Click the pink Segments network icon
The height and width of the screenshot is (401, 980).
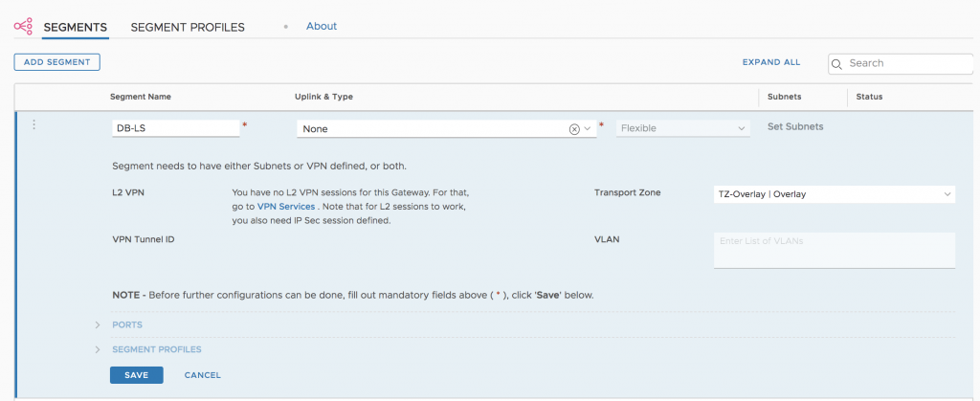tap(23, 26)
